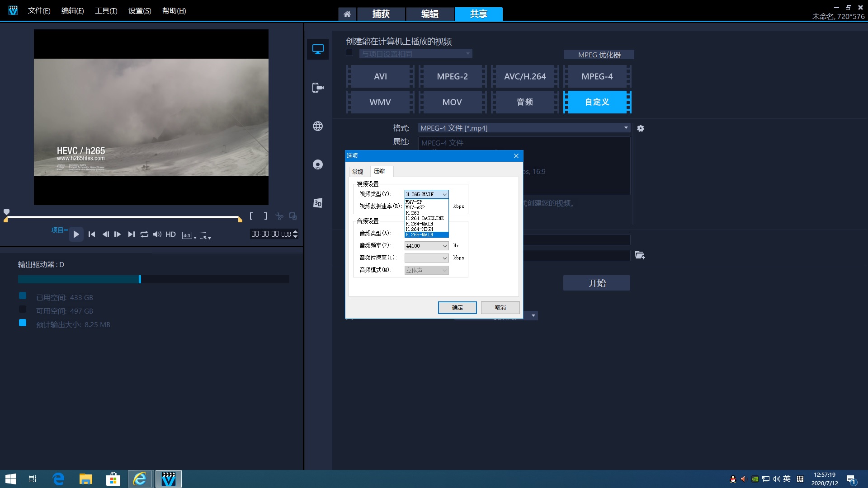The height and width of the screenshot is (488, 868).
Task: Go to the home tab icon
Action: (x=347, y=14)
